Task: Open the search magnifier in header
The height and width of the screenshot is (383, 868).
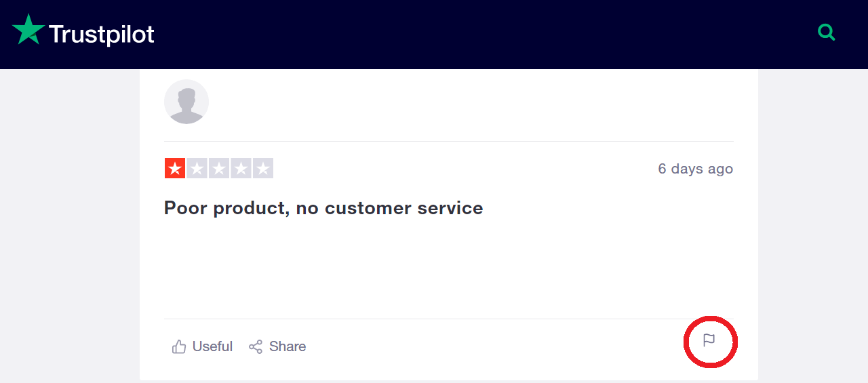Action: [827, 32]
